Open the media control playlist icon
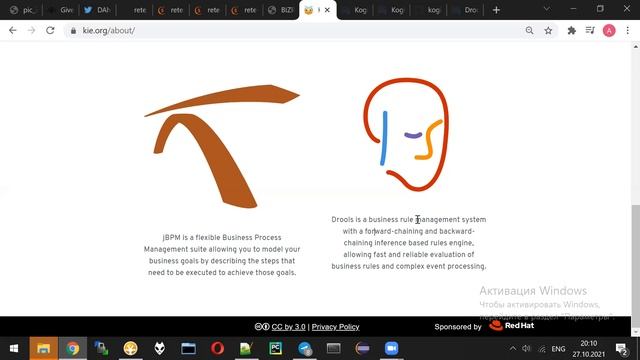Image resolution: width=640 pixels, height=360 pixels. [590, 31]
